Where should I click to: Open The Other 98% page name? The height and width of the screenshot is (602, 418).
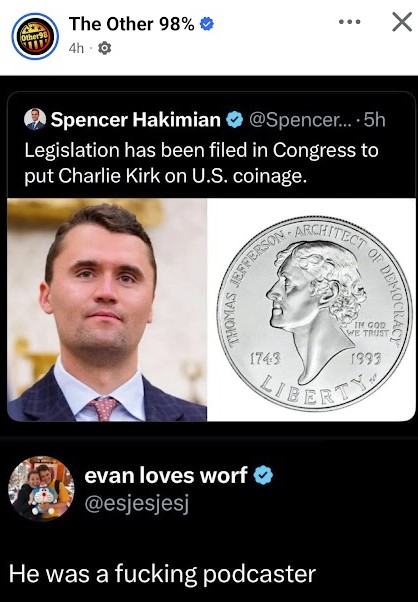[x=132, y=24]
